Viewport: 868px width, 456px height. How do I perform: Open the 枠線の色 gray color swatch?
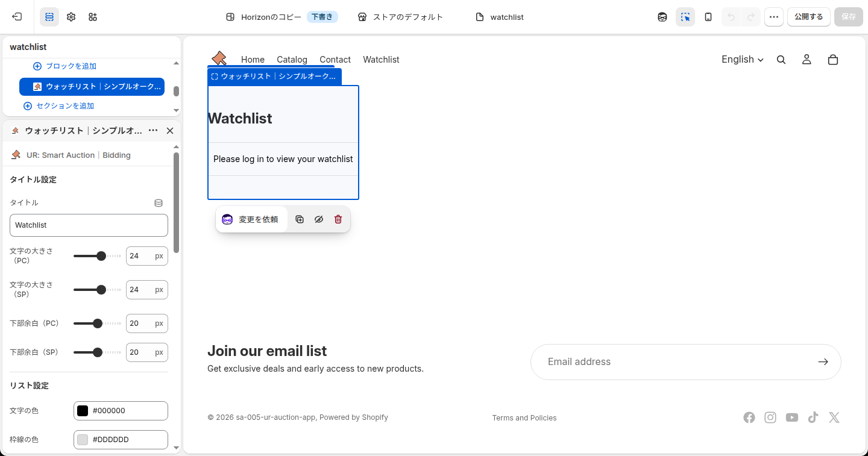coord(83,440)
